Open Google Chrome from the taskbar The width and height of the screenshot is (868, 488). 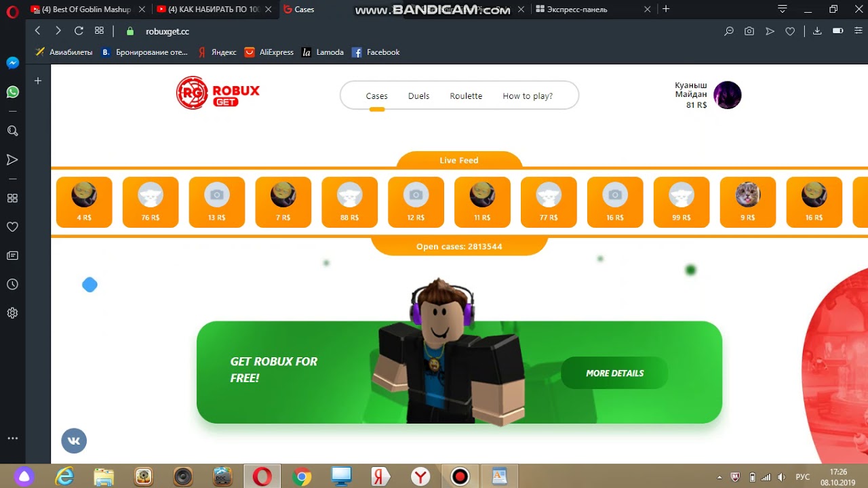click(x=302, y=476)
